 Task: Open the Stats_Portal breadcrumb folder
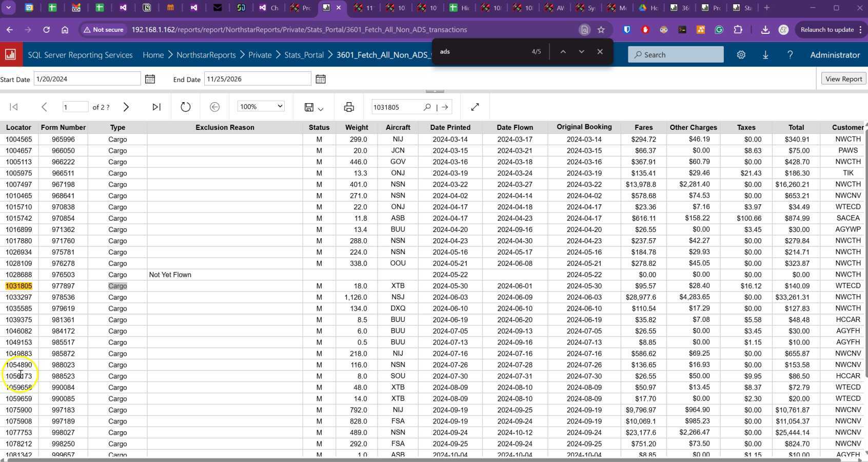(x=304, y=54)
